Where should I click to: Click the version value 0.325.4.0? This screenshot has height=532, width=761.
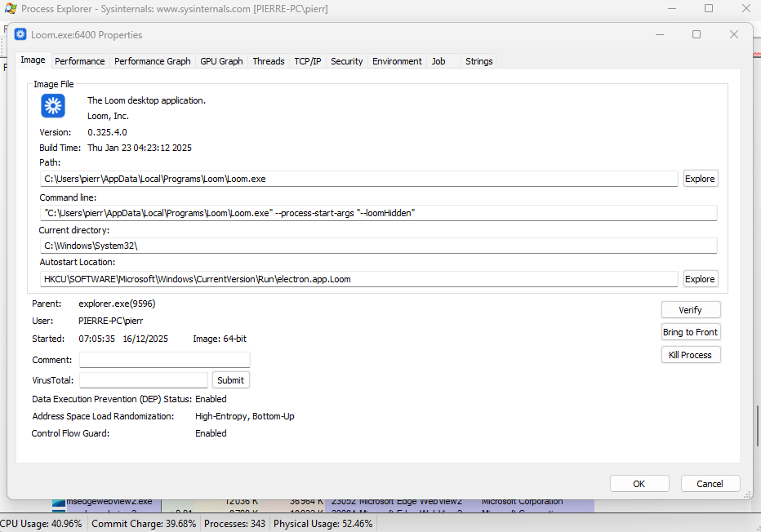pyautogui.click(x=107, y=132)
